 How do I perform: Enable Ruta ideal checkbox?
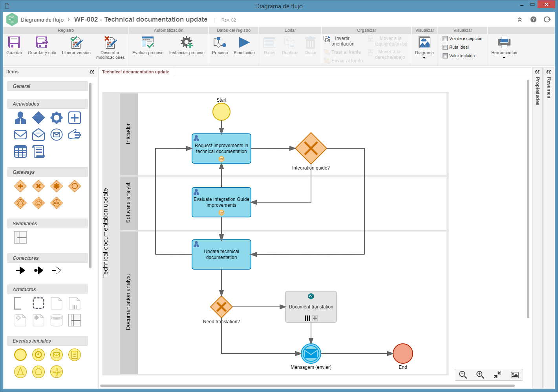pyautogui.click(x=445, y=47)
